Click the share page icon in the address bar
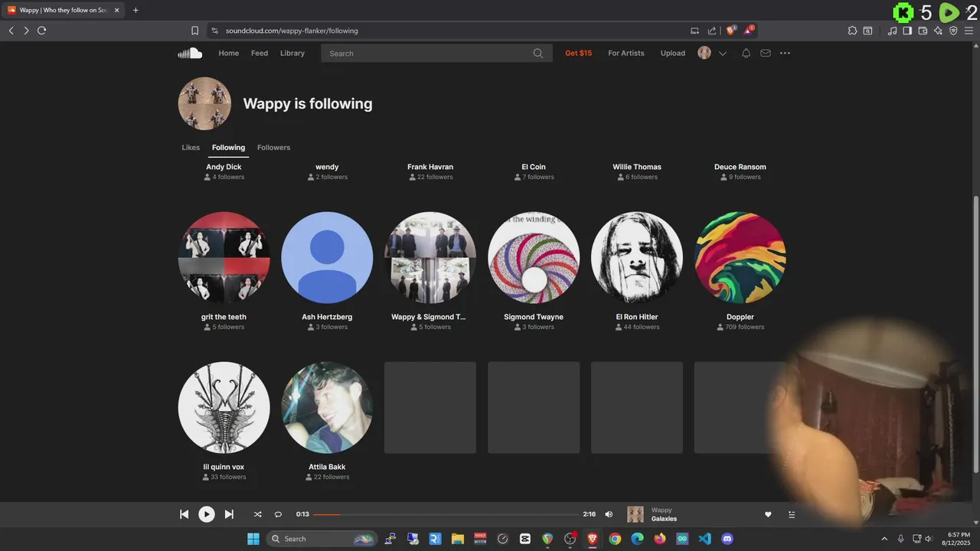This screenshot has height=551, width=980. [712, 31]
